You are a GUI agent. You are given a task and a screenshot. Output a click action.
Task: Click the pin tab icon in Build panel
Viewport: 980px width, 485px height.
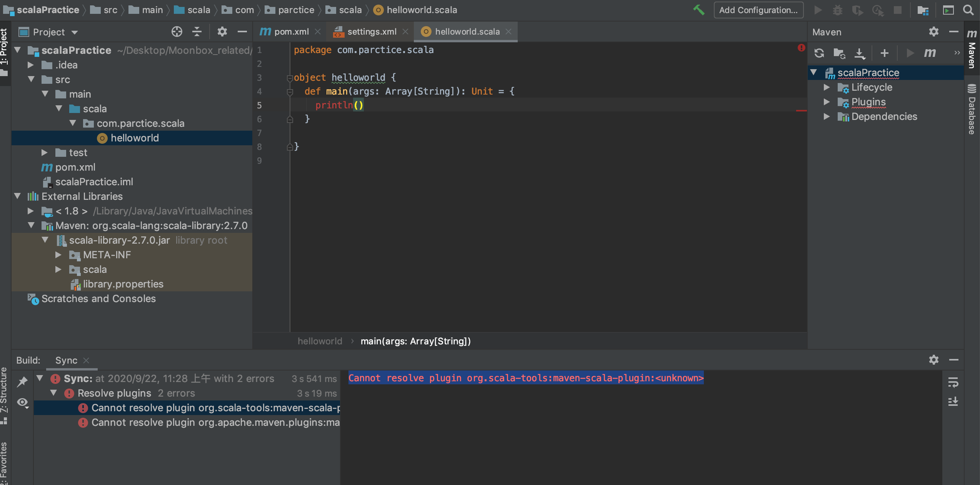coord(22,382)
